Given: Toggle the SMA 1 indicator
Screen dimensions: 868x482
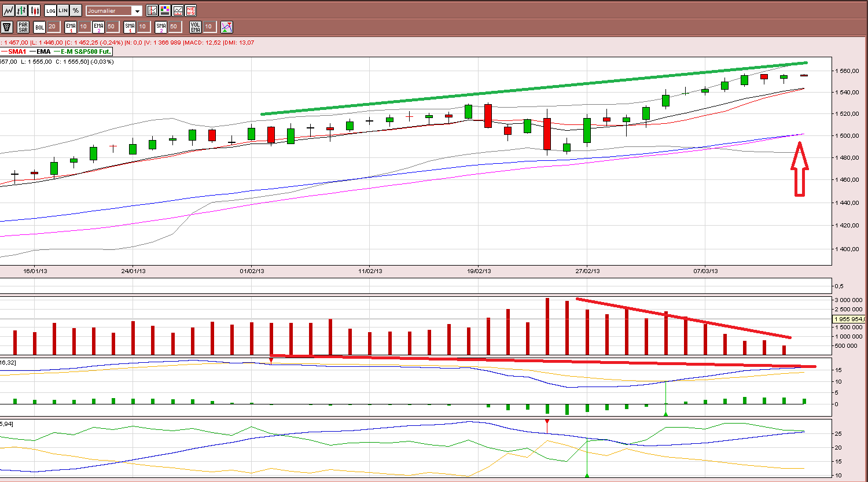Looking at the screenshot, I should point(130,27).
